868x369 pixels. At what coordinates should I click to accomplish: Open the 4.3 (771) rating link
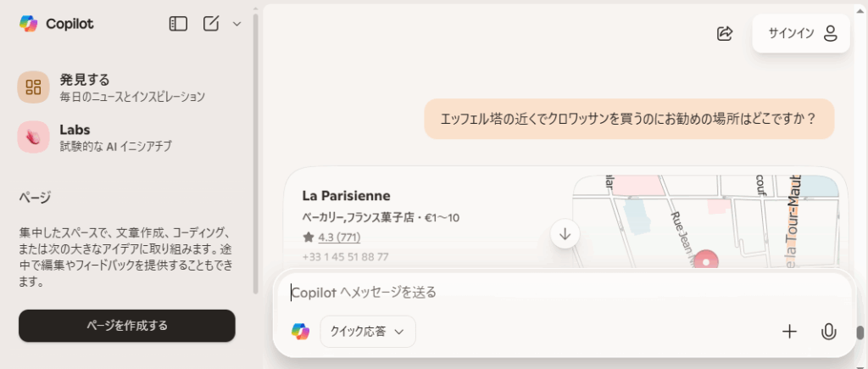[x=339, y=238]
